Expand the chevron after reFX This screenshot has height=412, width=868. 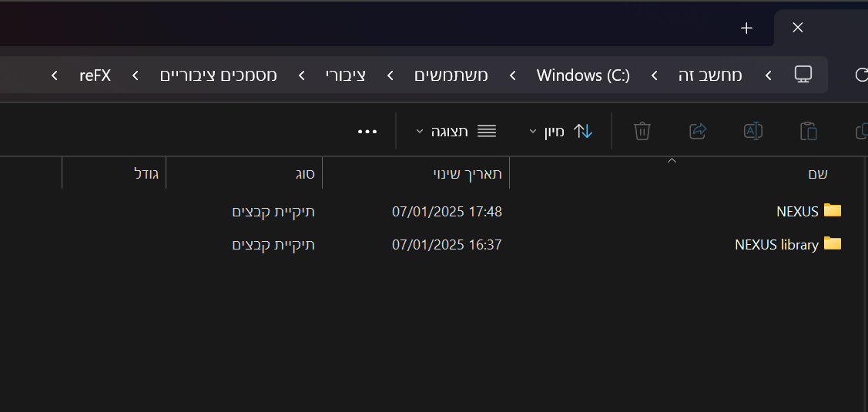point(54,75)
